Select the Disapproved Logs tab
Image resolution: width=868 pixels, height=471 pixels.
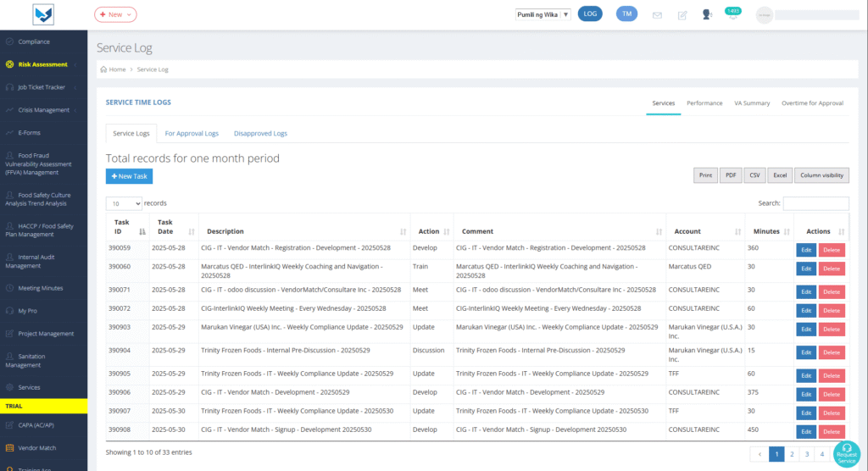260,133
